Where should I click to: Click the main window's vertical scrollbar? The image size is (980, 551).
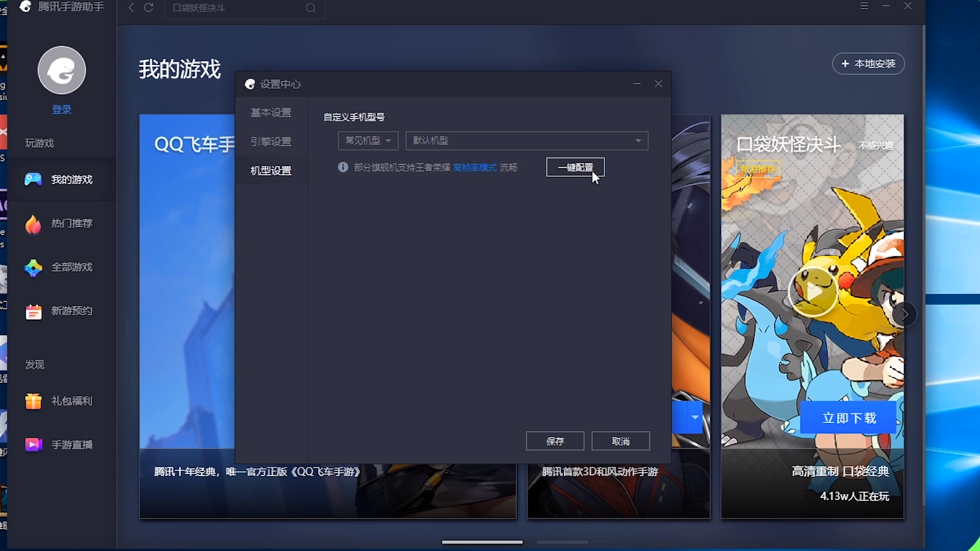(x=923, y=265)
